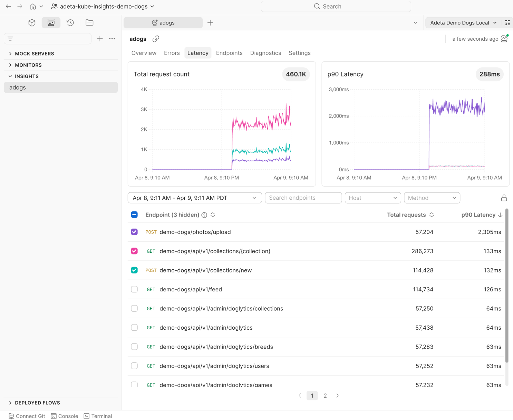
Task: Open the Host filter dropdown
Action: (372, 198)
